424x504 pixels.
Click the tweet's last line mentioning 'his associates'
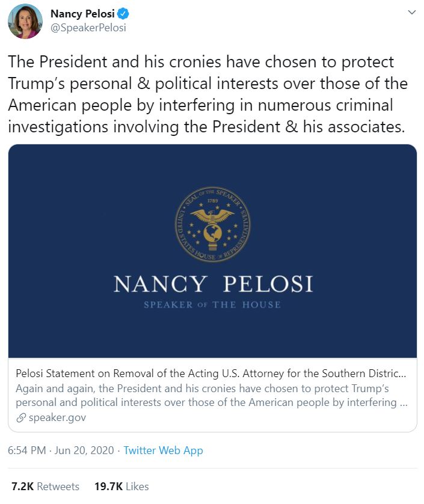(204, 126)
